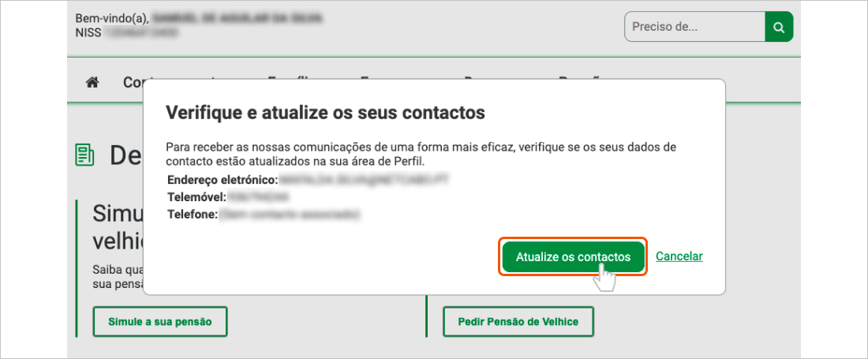Click the "Simule a sua pensão" button

point(159,322)
